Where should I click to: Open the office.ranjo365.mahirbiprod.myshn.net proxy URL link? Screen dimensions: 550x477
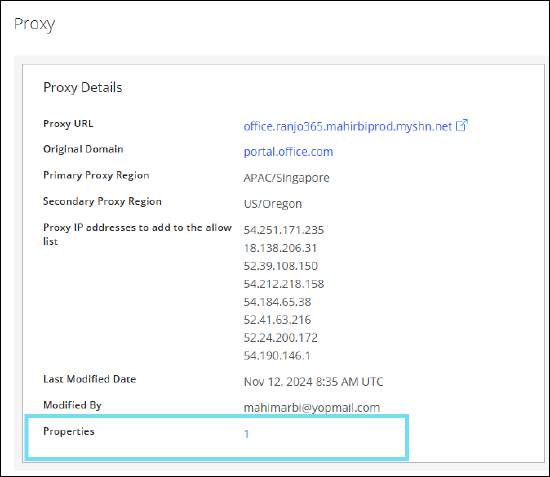(x=348, y=127)
